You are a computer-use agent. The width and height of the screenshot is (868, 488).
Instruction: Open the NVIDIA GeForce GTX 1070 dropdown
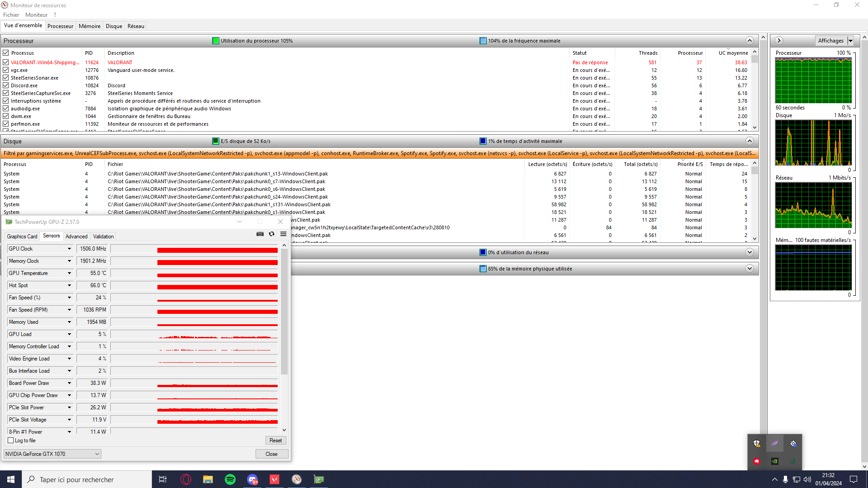coord(52,454)
